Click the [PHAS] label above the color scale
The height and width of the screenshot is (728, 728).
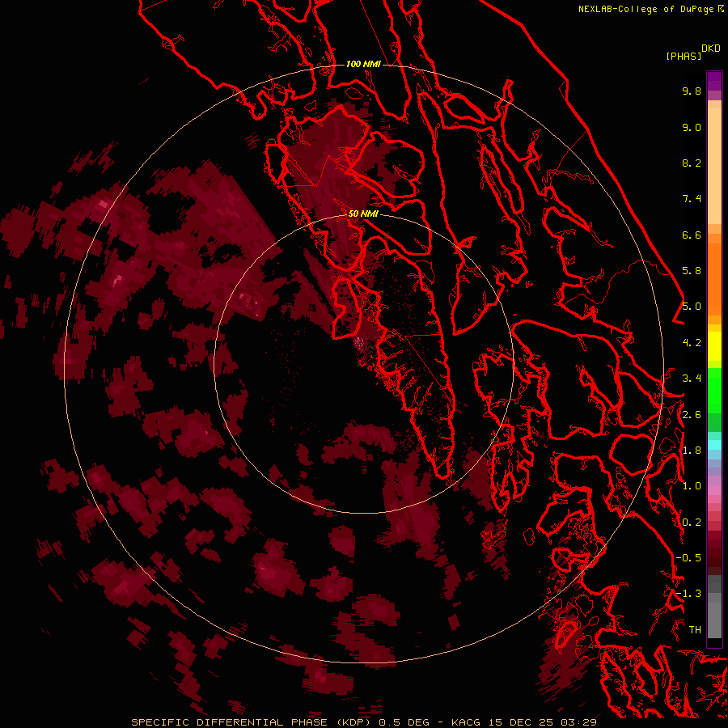(684, 56)
